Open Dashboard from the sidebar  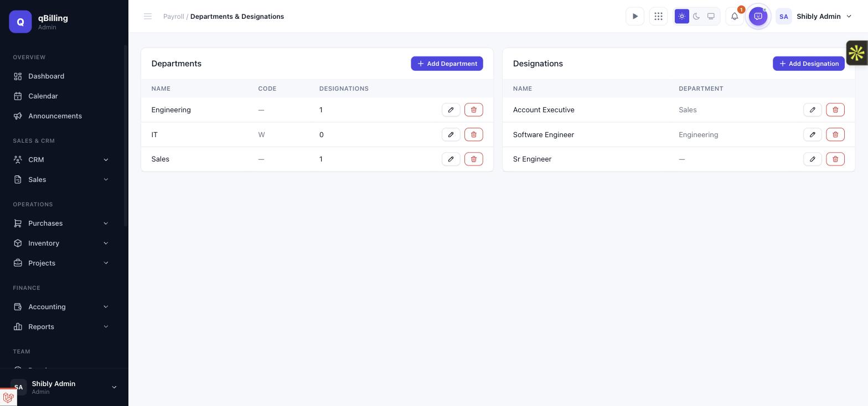(61, 76)
